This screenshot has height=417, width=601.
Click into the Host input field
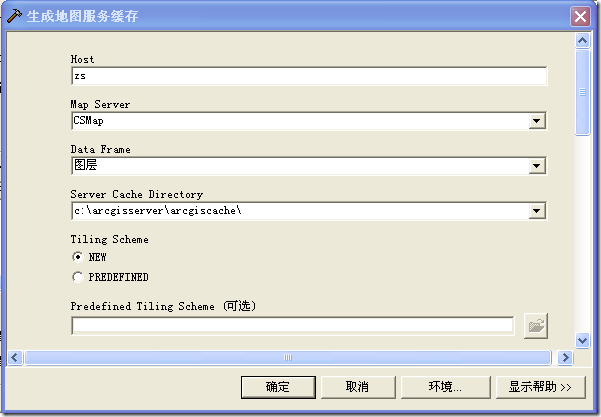(309, 76)
